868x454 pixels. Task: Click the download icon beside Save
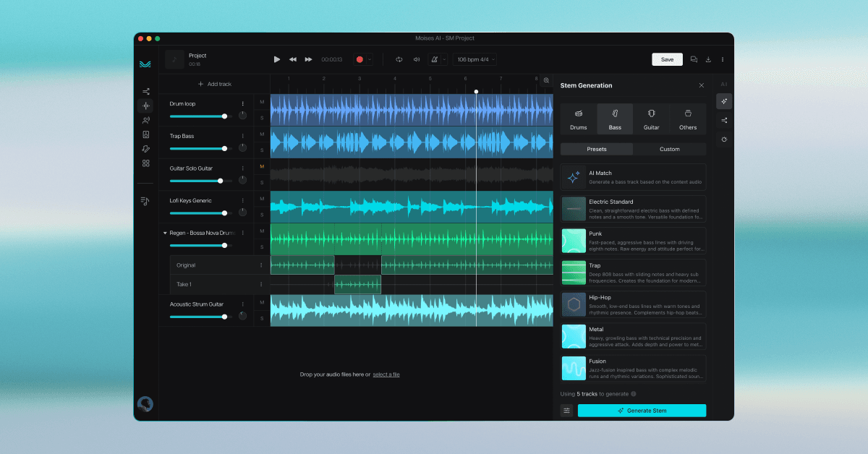(x=708, y=59)
